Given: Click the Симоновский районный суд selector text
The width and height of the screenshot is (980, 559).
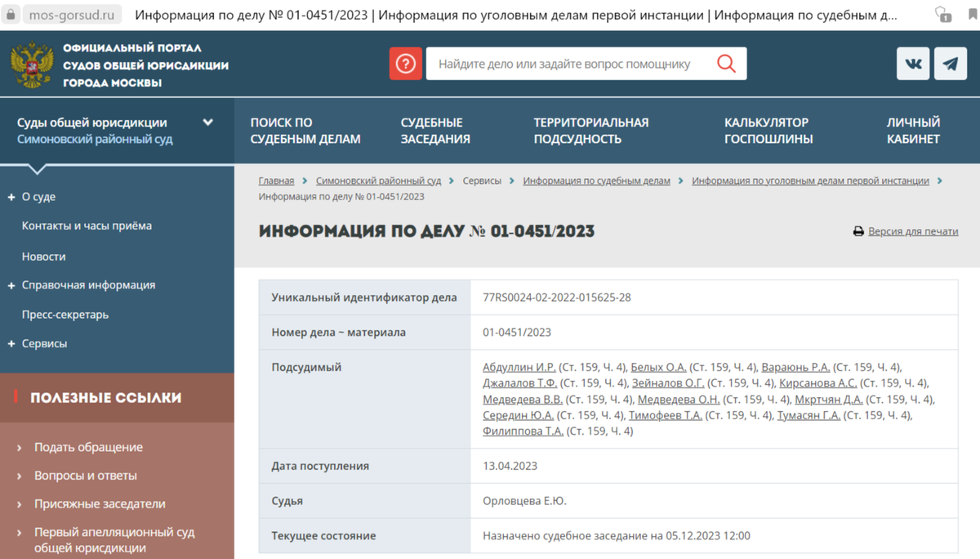Looking at the screenshot, I should tap(95, 139).
